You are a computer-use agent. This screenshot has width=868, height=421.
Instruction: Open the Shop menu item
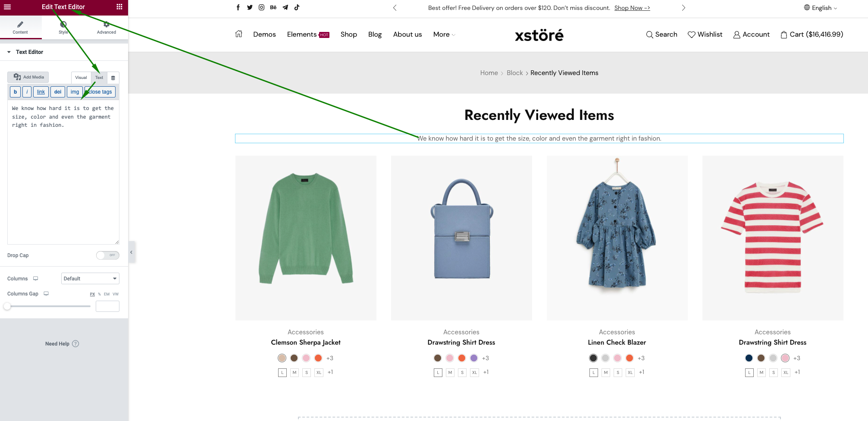349,35
